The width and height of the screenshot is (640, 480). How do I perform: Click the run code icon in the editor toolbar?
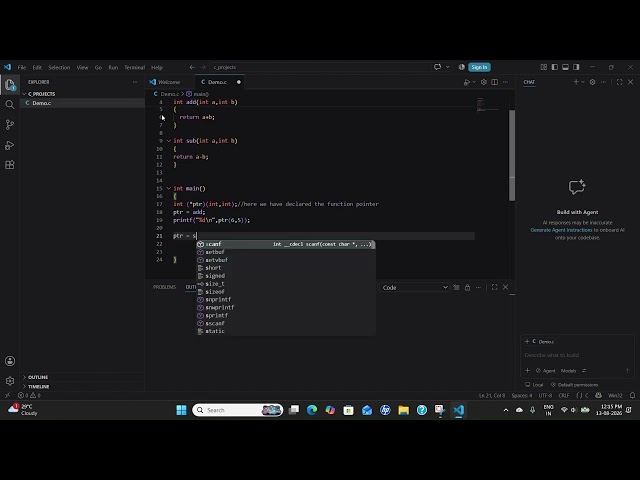[467, 82]
